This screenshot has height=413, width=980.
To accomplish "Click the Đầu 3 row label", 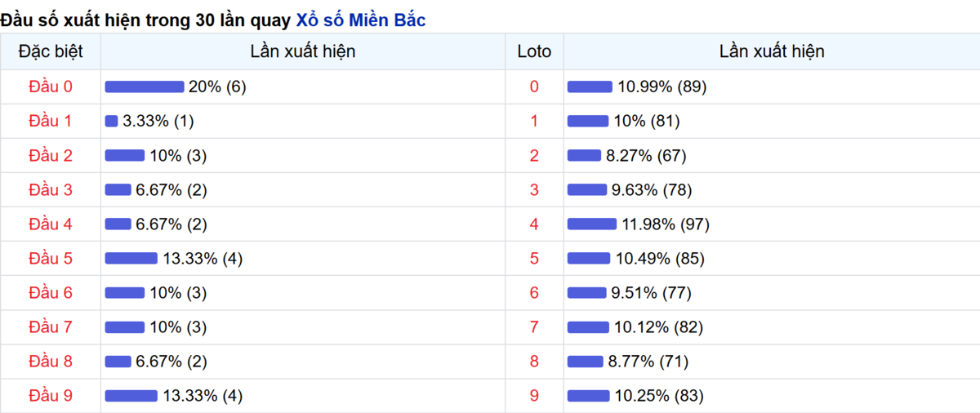I will [51, 190].
